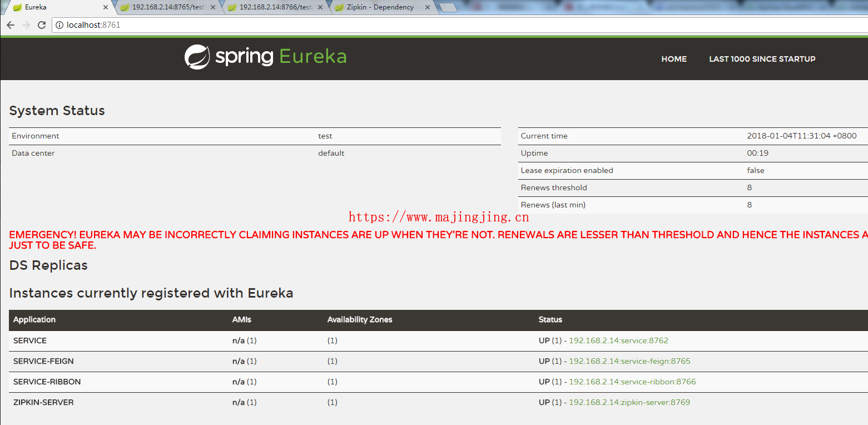Click the Current time label
This screenshot has width=868, height=425.
544,136
